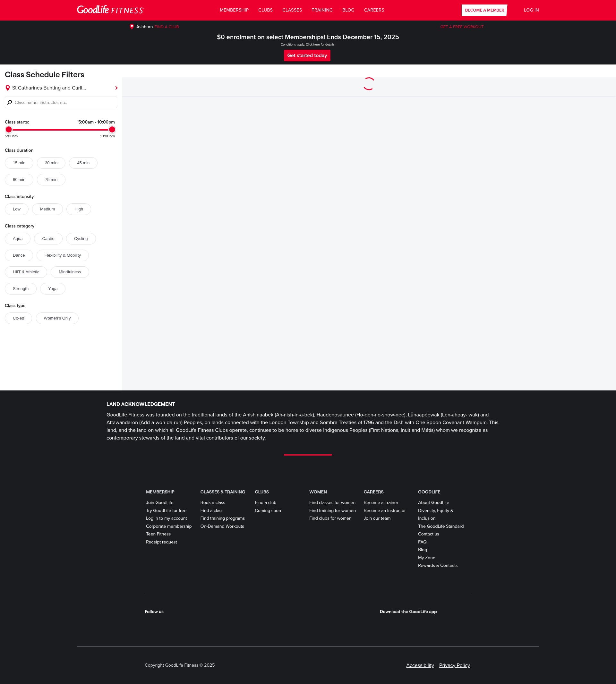Screen dimensions: 616x684
Task: Toggle the 75 min duration filter
Action: point(51,180)
